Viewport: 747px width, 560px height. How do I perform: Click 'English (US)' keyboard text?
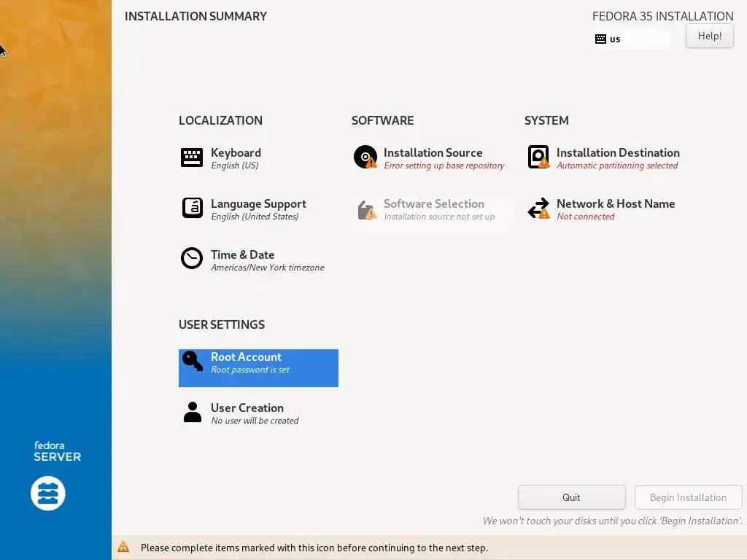point(234,166)
